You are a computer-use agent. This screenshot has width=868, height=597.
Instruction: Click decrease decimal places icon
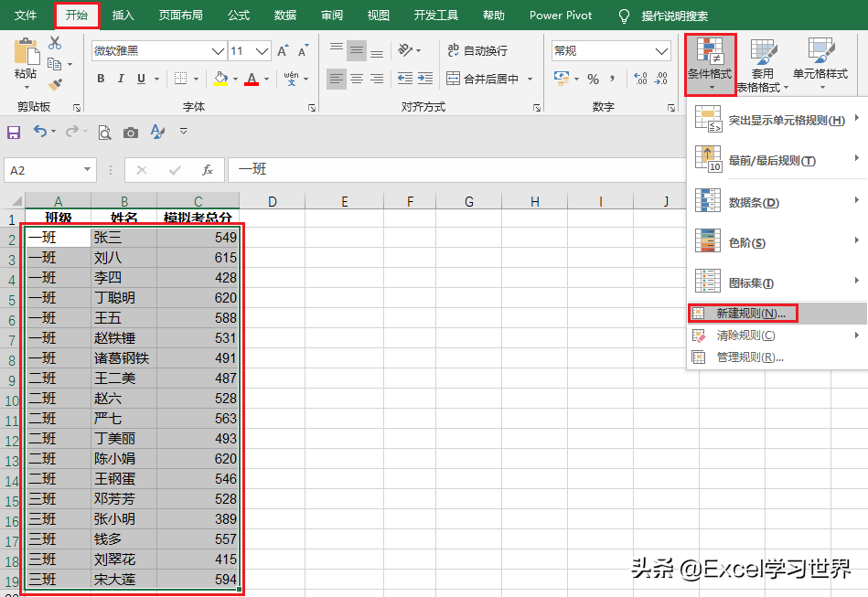click(660, 79)
